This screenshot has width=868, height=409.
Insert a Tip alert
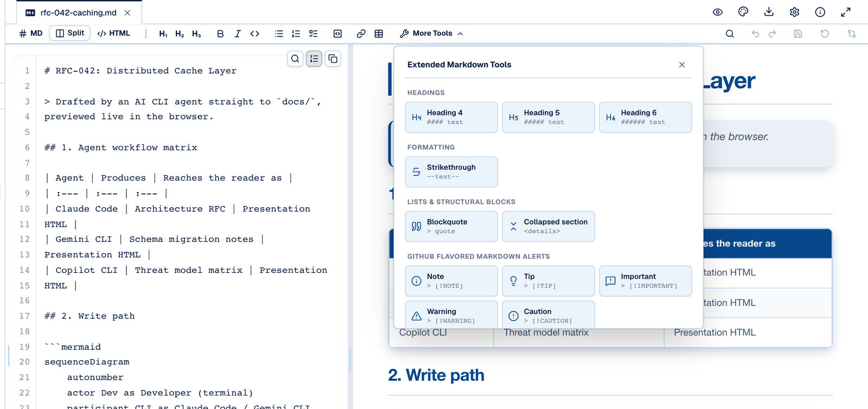(548, 281)
